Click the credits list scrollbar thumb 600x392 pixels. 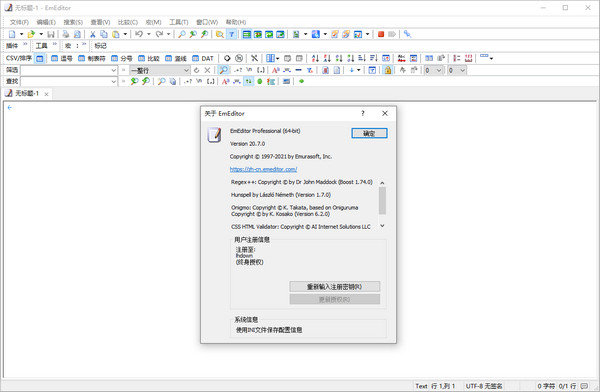[x=382, y=201]
